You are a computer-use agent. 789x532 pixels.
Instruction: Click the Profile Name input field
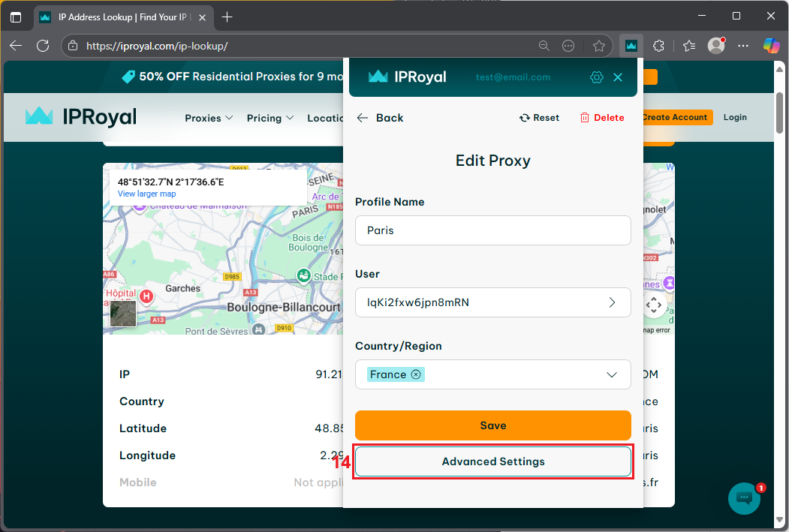[493, 230]
